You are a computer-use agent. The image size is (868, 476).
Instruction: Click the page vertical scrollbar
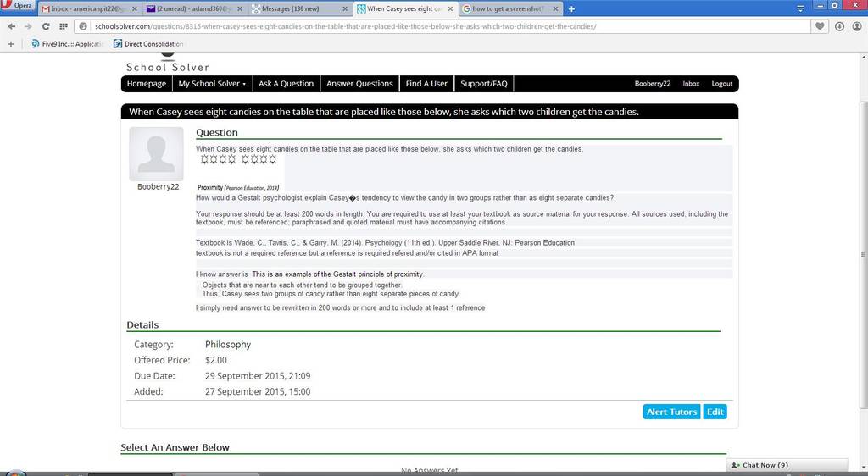coord(864,254)
